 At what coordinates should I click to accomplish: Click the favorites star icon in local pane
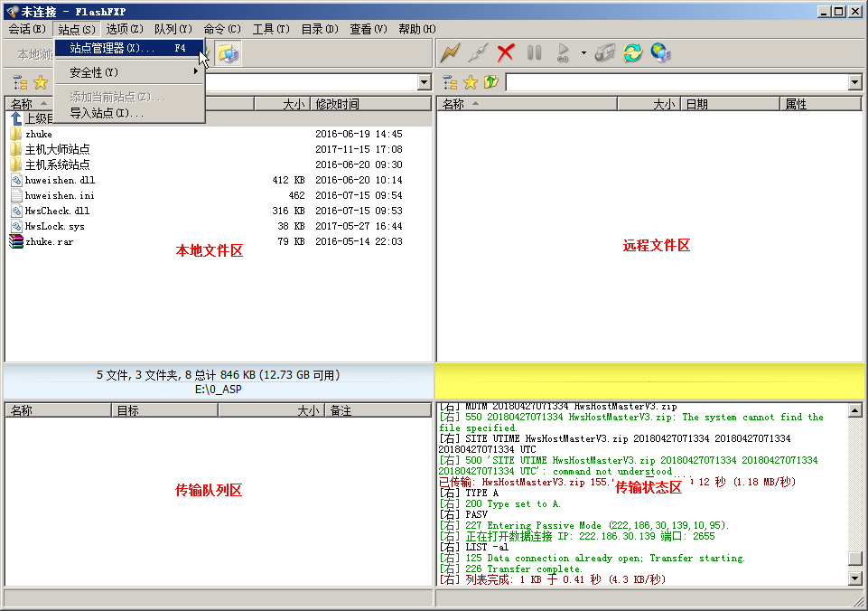point(40,82)
